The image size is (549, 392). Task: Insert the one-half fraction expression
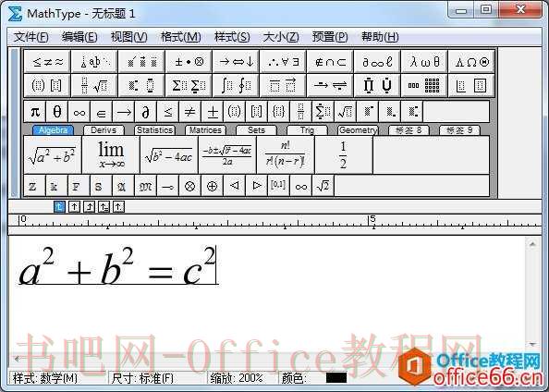click(344, 154)
